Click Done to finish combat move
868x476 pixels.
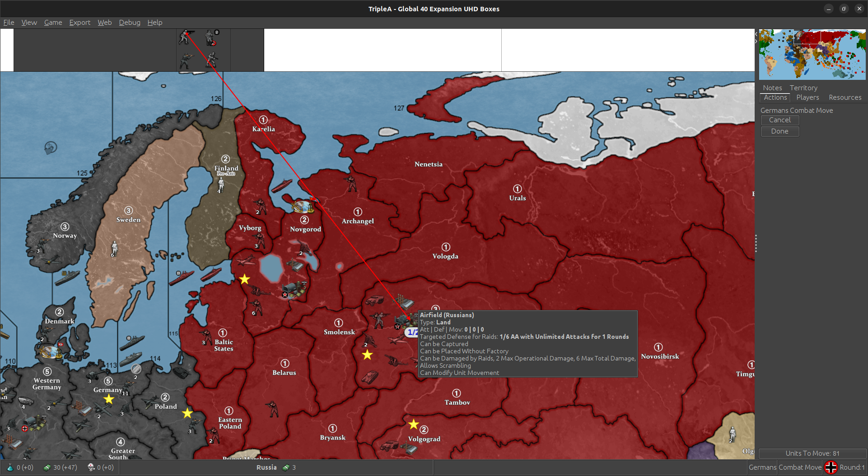780,131
